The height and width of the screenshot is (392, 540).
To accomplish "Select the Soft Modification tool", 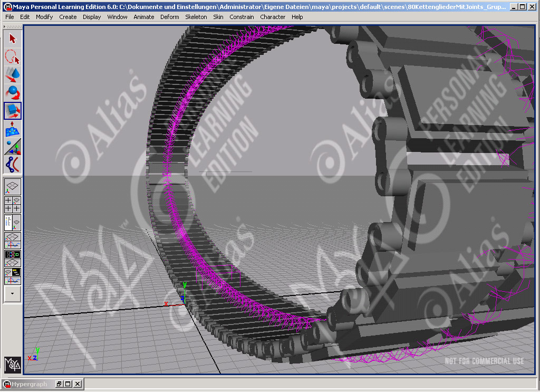I will click(13, 129).
